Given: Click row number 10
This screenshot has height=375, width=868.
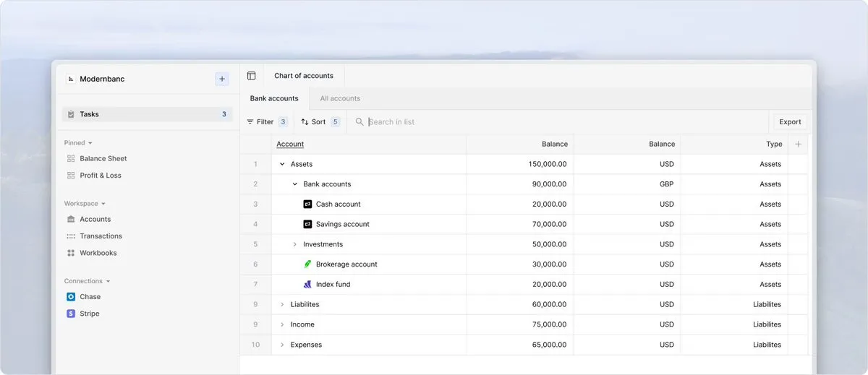Looking at the screenshot, I should 255,345.
